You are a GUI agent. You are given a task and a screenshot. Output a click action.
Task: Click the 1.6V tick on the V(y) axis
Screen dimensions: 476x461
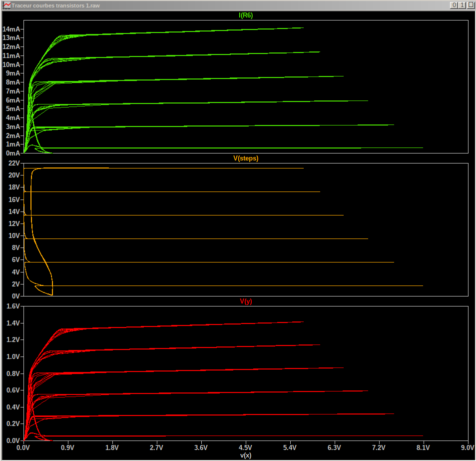click(x=13, y=306)
